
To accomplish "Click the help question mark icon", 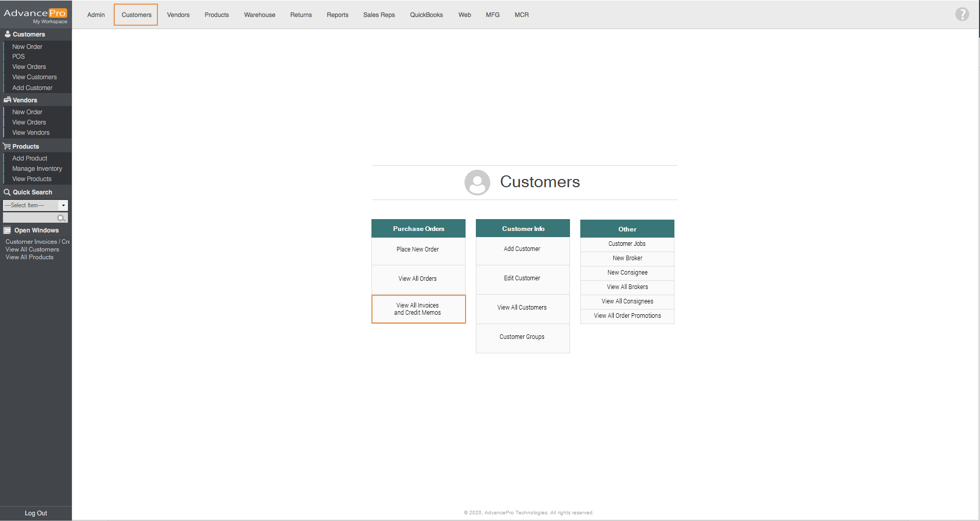I will click(961, 14).
